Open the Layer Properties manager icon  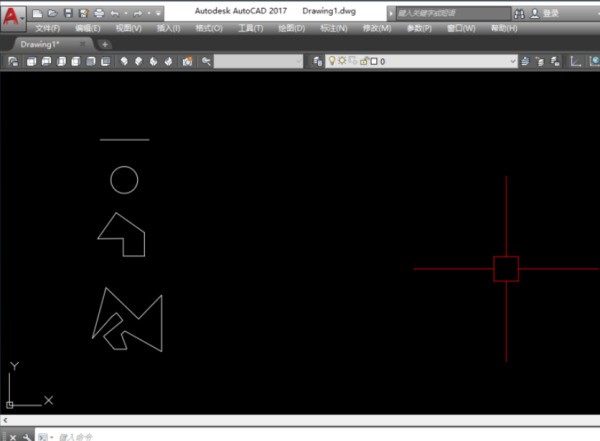pos(318,62)
